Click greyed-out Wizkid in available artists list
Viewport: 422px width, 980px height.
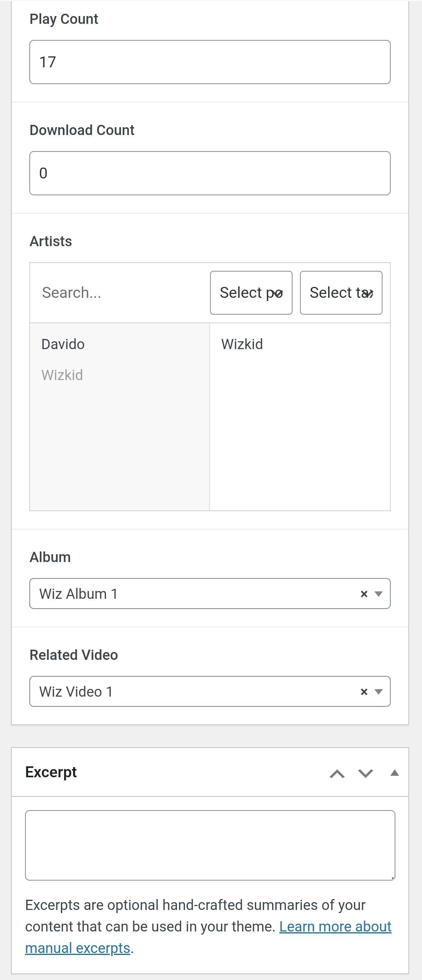(62, 375)
